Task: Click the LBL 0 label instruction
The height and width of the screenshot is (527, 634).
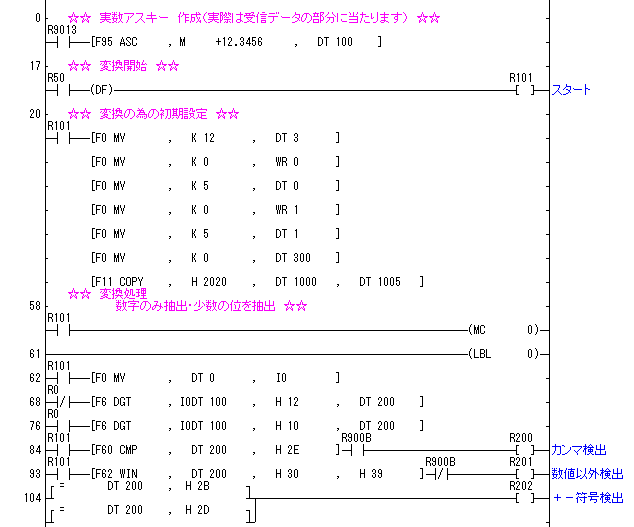Action: coord(503,353)
